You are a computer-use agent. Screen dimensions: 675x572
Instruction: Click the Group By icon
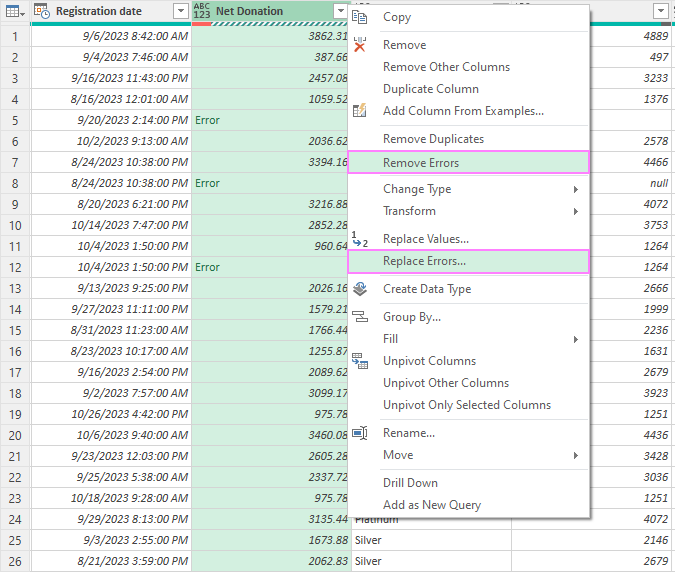[x=360, y=317]
